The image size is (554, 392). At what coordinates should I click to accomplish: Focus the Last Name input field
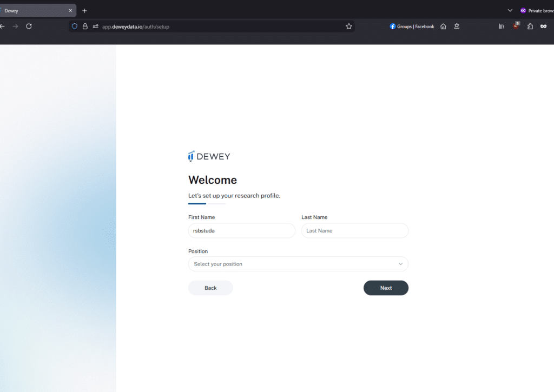[354, 230]
